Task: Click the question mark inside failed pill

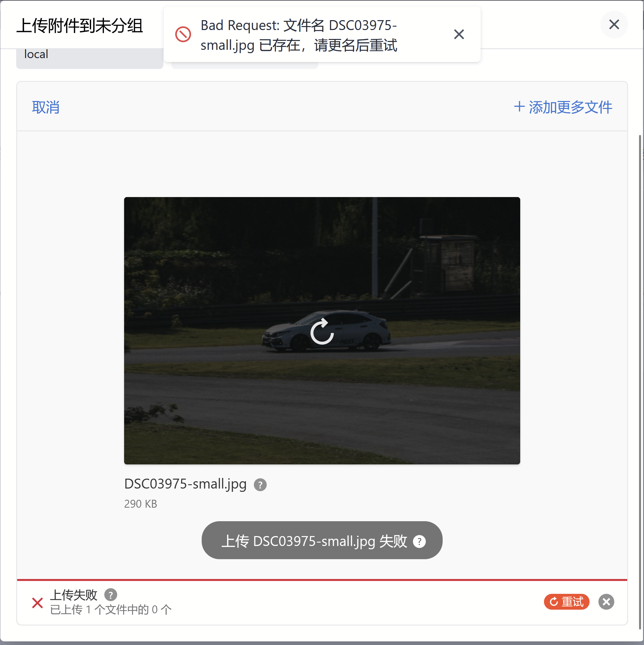Action: coord(419,541)
